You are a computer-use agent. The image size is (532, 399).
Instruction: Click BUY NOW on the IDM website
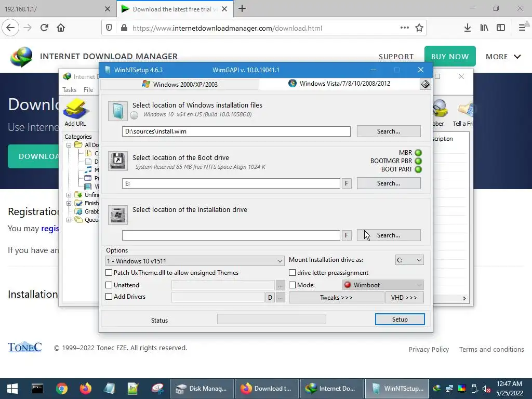tap(450, 56)
